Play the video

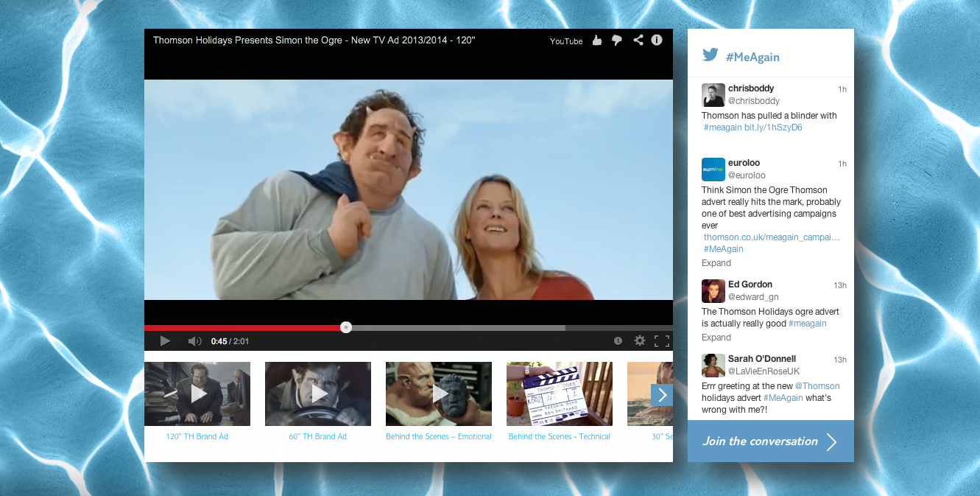pyautogui.click(x=165, y=341)
